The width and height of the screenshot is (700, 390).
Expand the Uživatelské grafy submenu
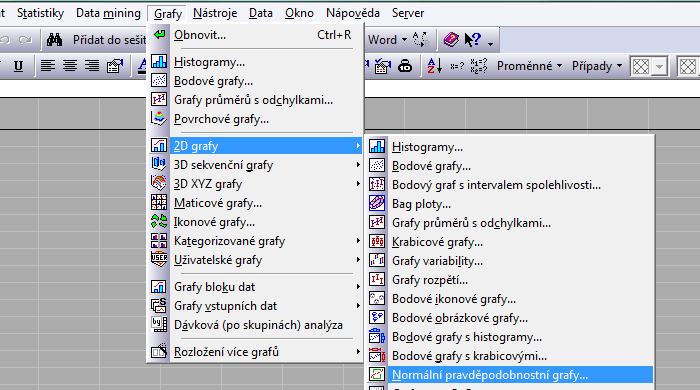pos(358,259)
